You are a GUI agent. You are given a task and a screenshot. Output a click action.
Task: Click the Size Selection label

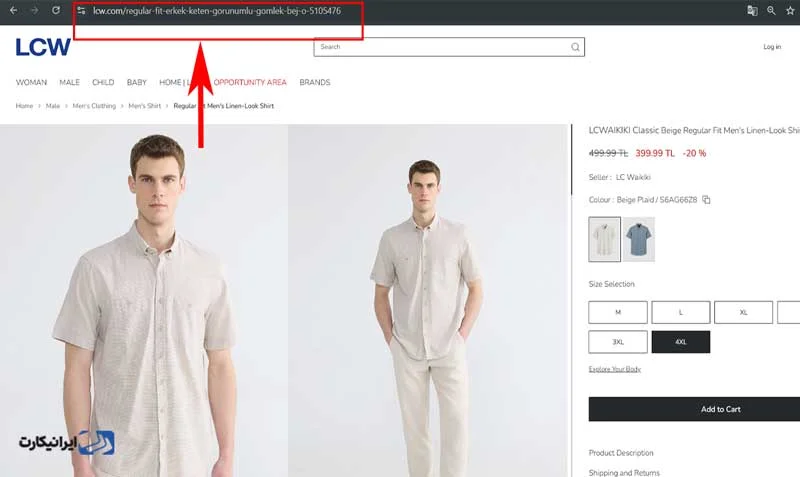click(612, 284)
